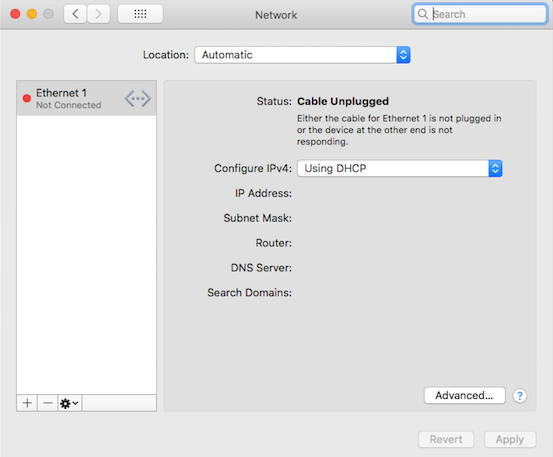Click the Ethernet connection arrows icon
This screenshot has height=457, width=553.
tap(138, 98)
